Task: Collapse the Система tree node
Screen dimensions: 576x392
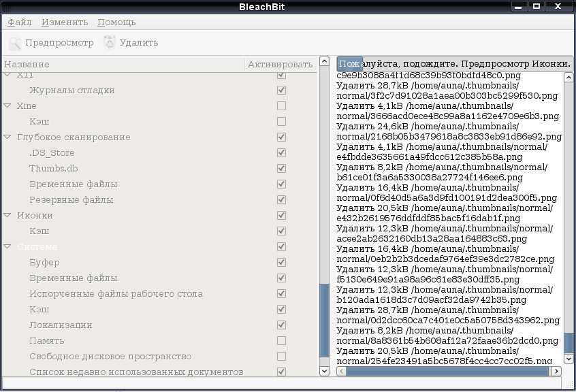Action: (x=7, y=246)
